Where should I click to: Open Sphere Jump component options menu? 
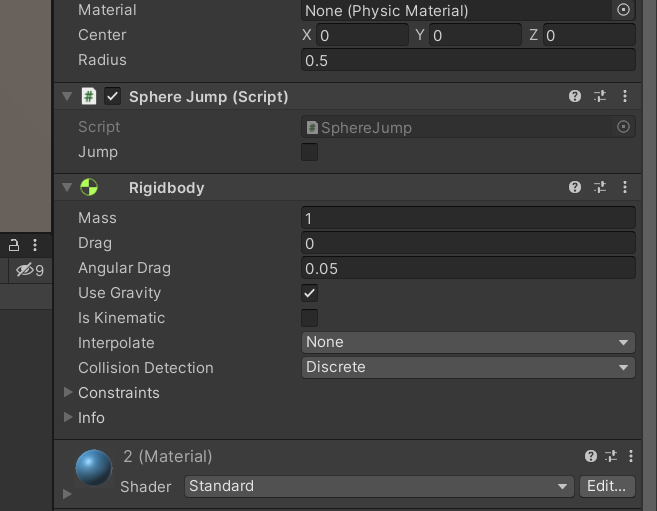625,96
